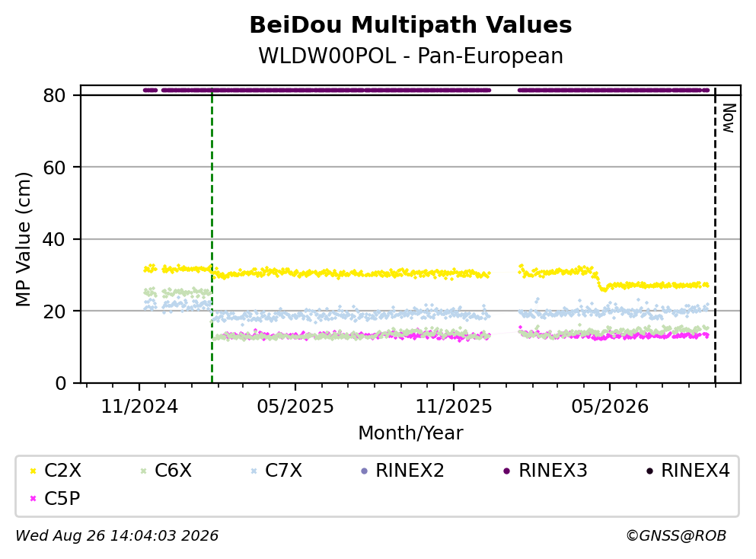
Task: Click the 05/2026 x-axis tick label
Action: point(610,407)
